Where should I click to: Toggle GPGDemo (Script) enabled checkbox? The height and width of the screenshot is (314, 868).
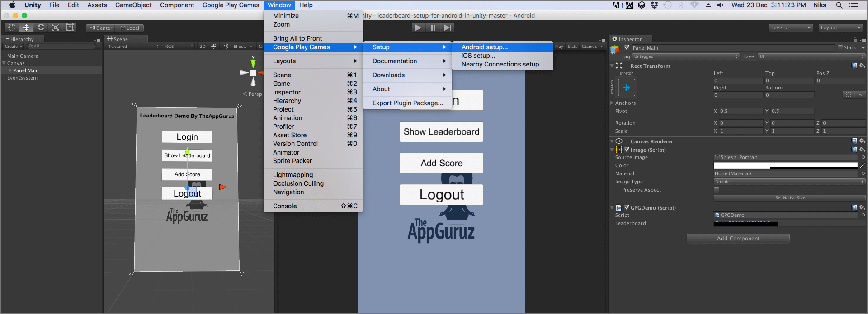[x=627, y=207]
